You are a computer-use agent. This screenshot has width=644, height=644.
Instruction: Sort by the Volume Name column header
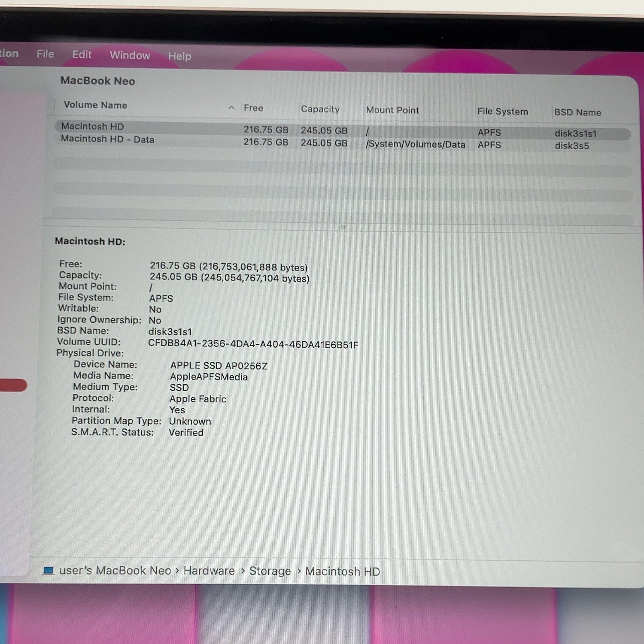pos(95,105)
